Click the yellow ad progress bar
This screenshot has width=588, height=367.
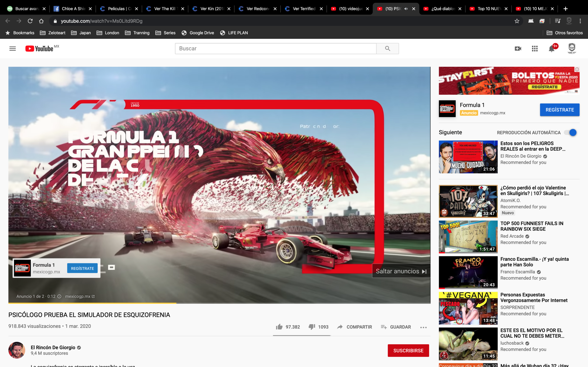92,303
